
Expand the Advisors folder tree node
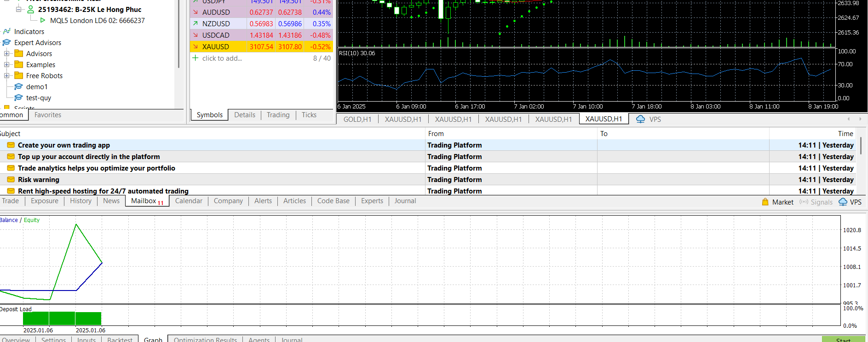7,53
